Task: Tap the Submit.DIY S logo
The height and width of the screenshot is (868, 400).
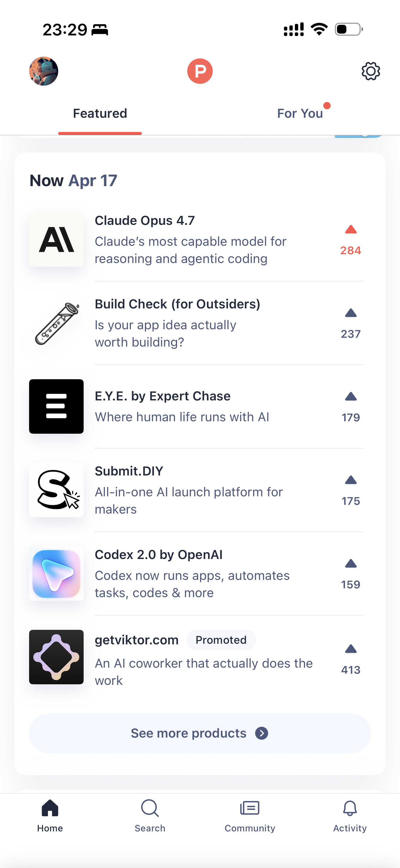Action: coord(56,490)
